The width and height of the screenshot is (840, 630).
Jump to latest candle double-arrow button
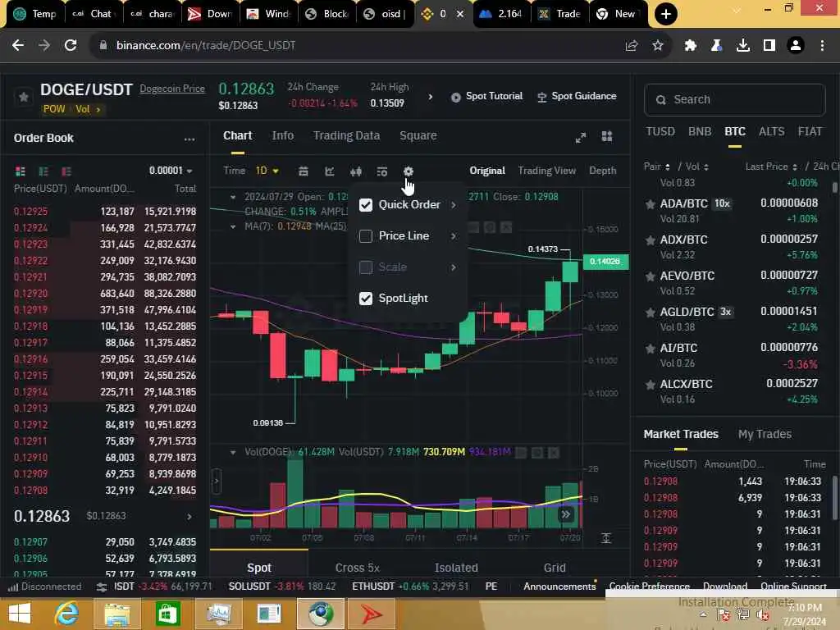coord(566,515)
